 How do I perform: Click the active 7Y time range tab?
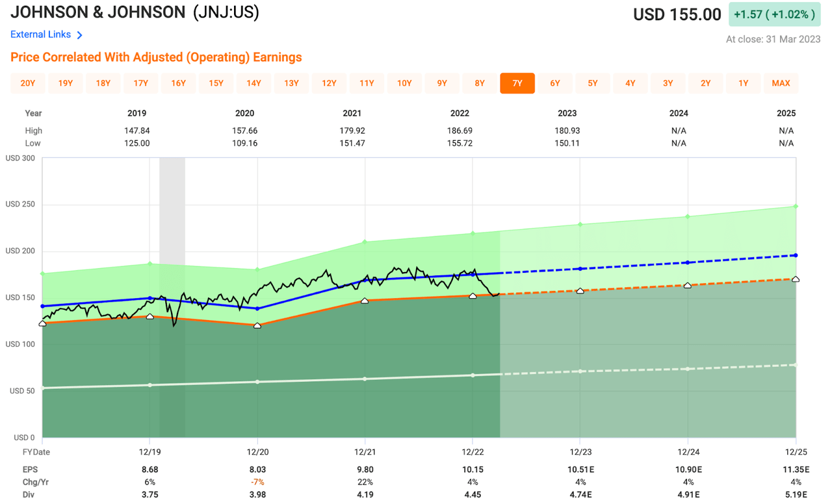point(517,83)
